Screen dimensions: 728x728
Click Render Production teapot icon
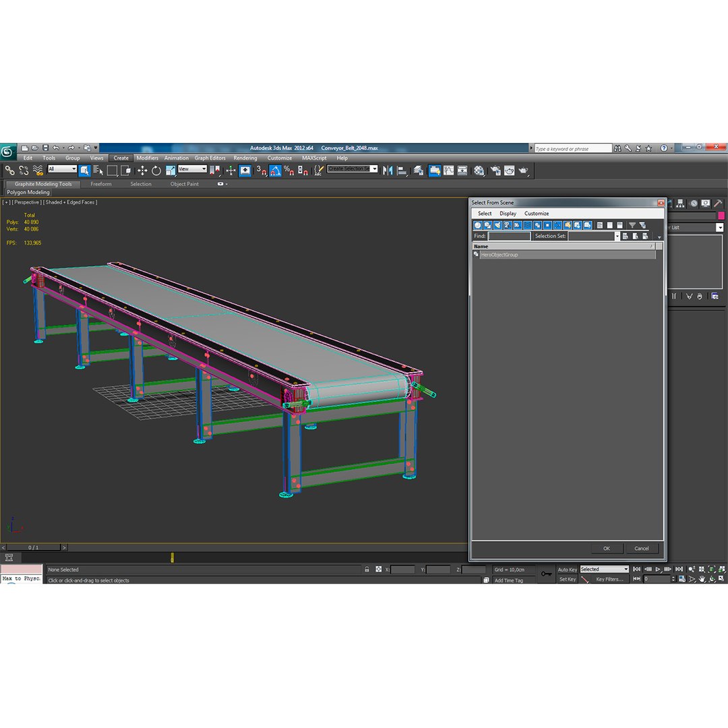523,171
